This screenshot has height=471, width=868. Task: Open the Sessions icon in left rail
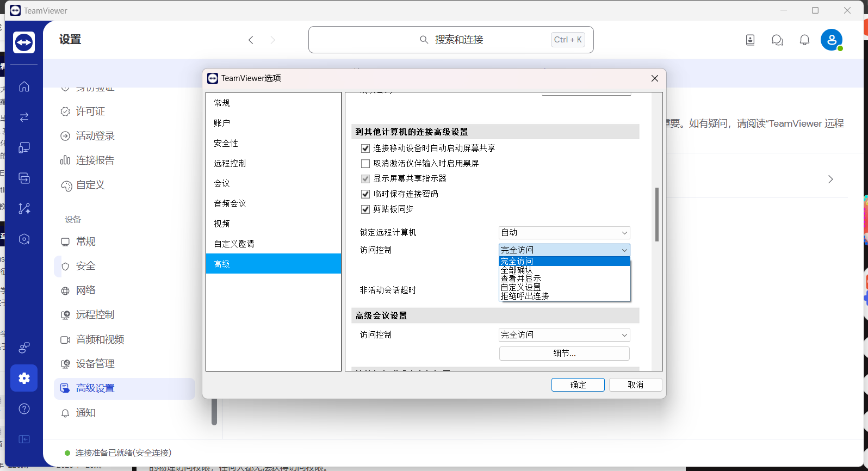pyautogui.click(x=24, y=178)
